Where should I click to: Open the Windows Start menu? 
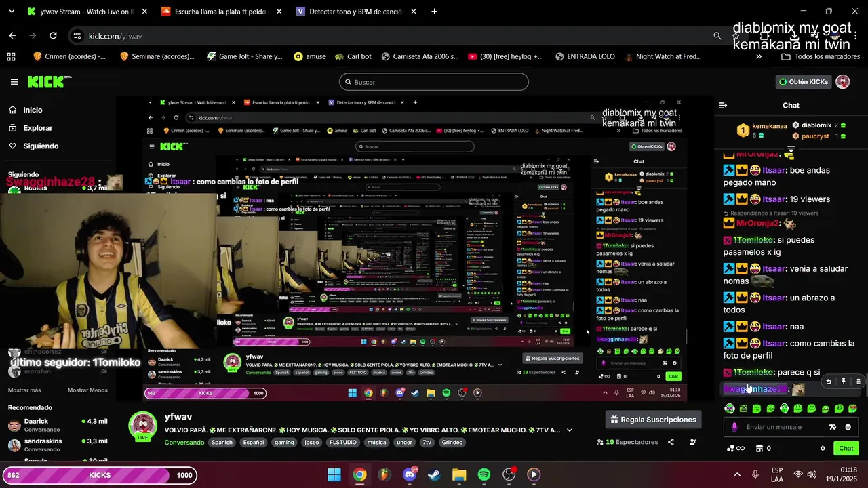point(334,475)
